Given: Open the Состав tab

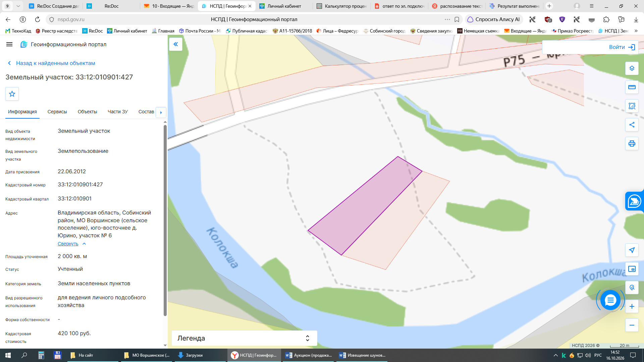Looking at the screenshot, I should coord(146,112).
